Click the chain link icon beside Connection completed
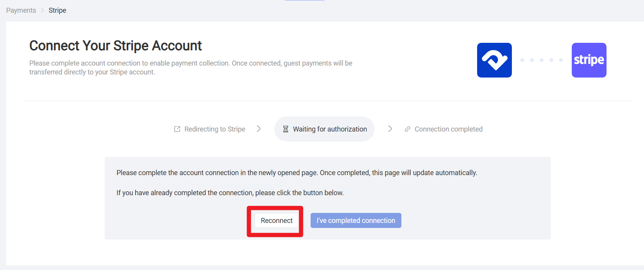The height and width of the screenshot is (270, 644). click(407, 129)
